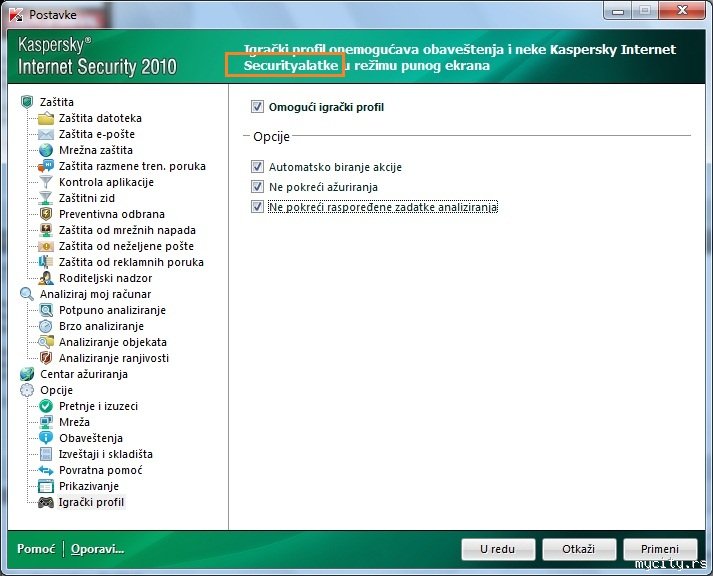This screenshot has width=713, height=576.
Task: Click the Centar ažuriranja globe icon
Action: click(x=27, y=374)
